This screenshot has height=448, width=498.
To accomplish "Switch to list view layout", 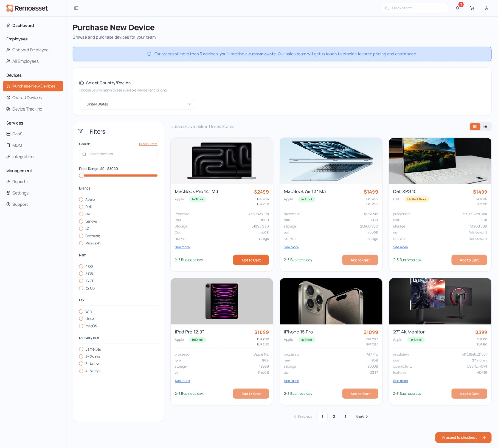I will 486,126.
